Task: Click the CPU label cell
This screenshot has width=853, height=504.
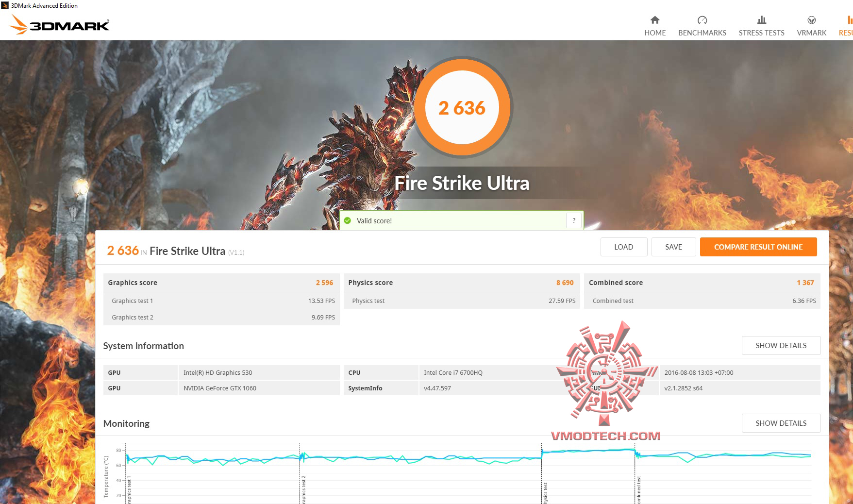Action: click(x=381, y=372)
